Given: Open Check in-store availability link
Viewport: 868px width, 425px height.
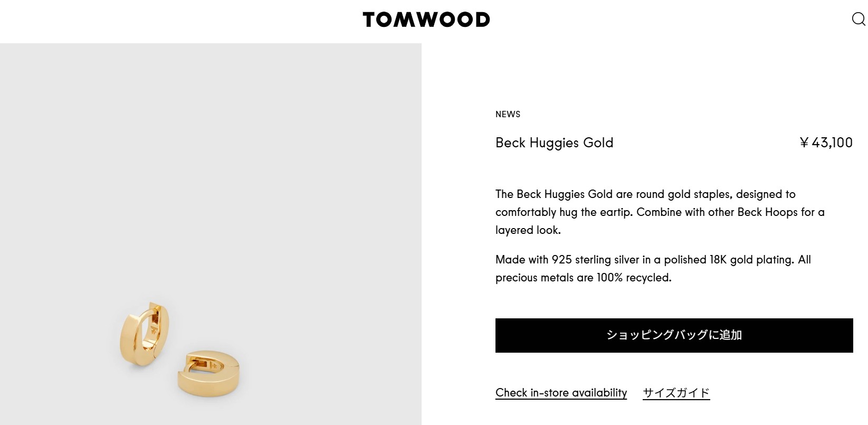Looking at the screenshot, I should tap(561, 393).
